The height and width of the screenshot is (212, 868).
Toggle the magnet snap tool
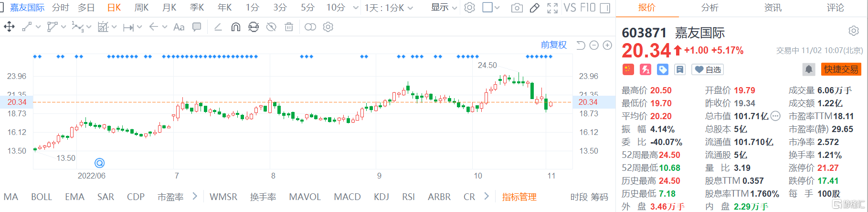tap(235, 27)
